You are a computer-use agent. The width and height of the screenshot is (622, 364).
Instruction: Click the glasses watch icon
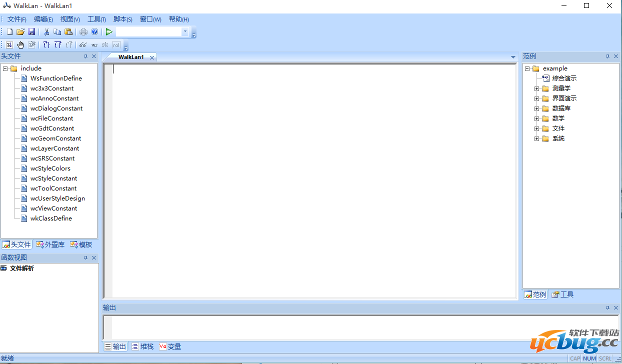click(83, 45)
